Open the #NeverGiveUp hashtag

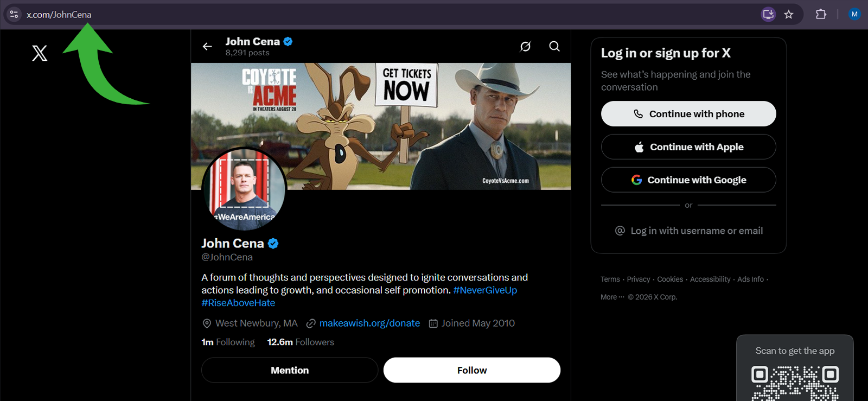coord(485,290)
